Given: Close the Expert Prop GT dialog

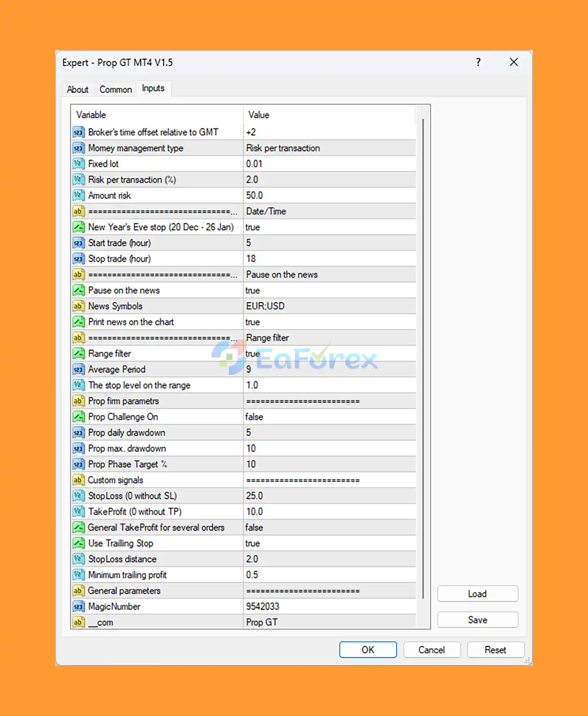Looking at the screenshot, I should click(x=514, y=62).
